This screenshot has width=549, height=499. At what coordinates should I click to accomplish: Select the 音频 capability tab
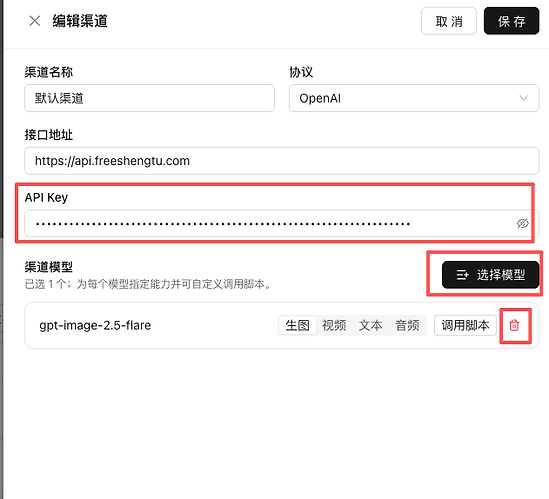pyautogui.click(x=407, y=325)
